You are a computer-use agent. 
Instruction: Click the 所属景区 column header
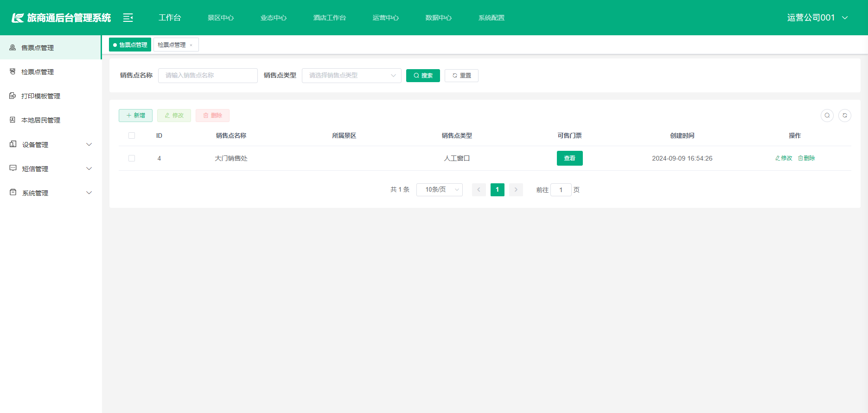344,136
